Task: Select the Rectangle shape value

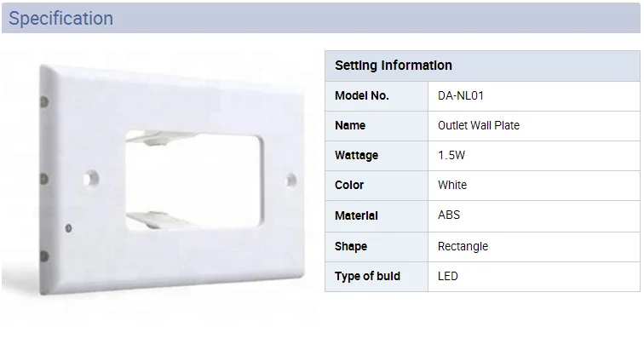Action: [x=463, y=246]
